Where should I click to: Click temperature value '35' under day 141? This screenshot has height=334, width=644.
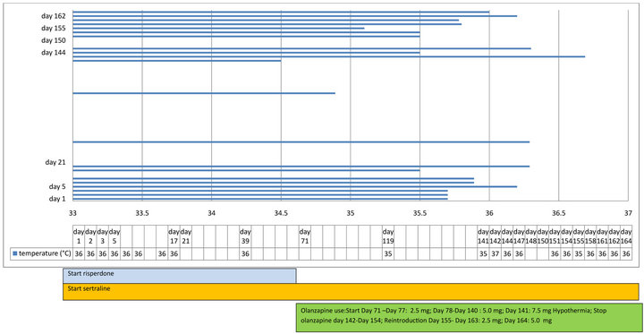(483, 254)
